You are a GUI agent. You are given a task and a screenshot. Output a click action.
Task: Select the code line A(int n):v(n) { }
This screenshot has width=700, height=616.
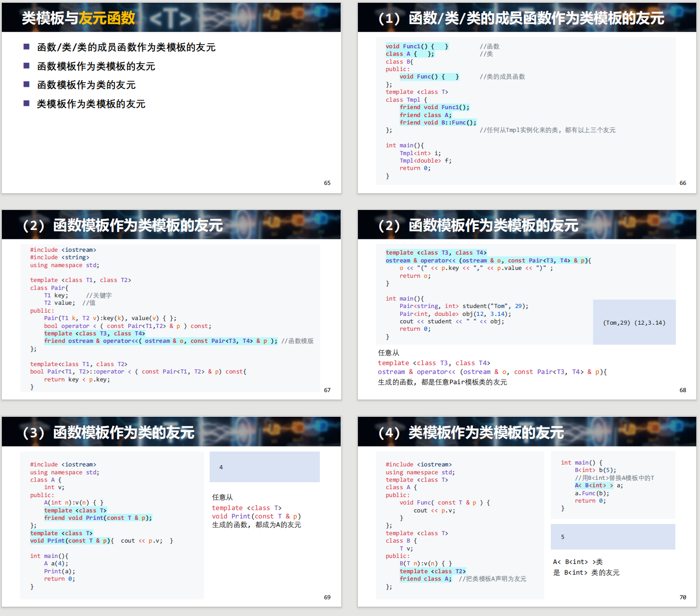[x=73, y=503]
